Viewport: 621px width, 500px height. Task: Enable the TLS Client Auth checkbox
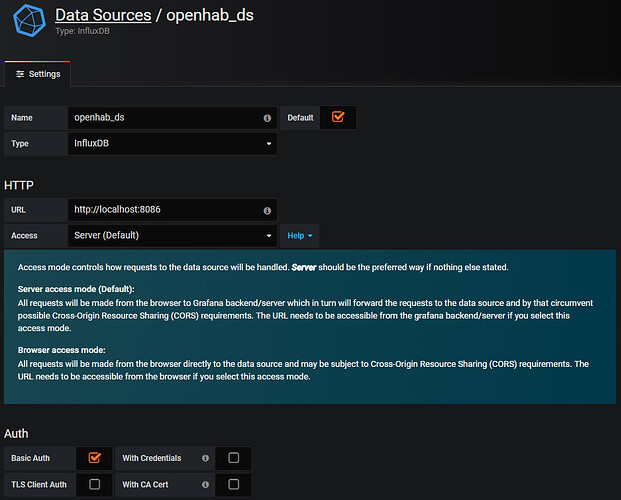pos(95,485)
